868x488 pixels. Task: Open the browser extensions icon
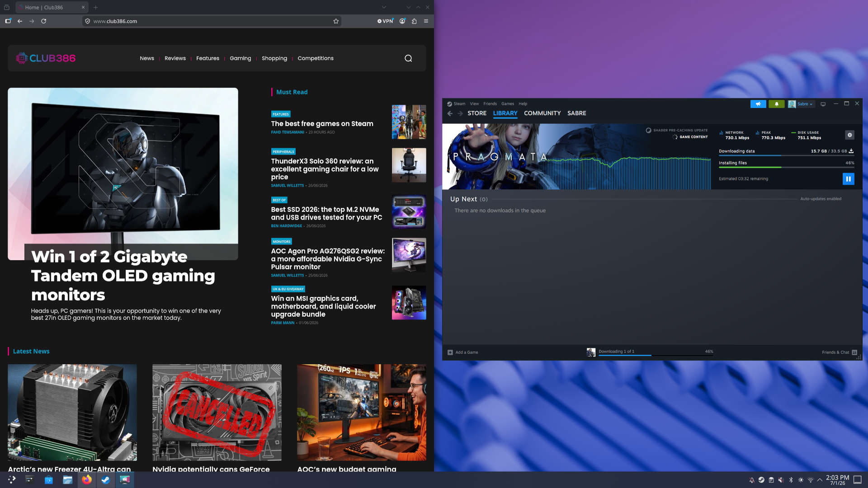pos(414,21)
